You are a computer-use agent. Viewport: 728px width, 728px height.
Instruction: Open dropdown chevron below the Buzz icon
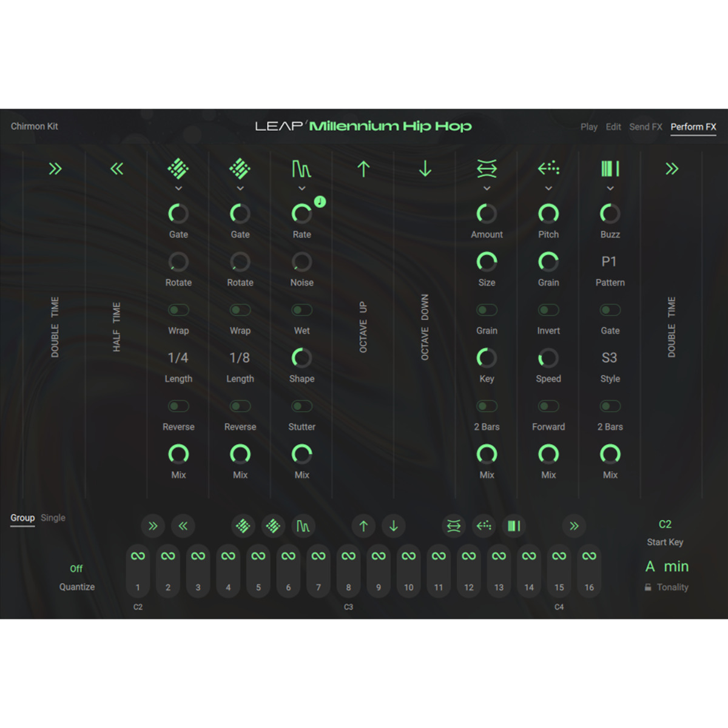point(610,189)
